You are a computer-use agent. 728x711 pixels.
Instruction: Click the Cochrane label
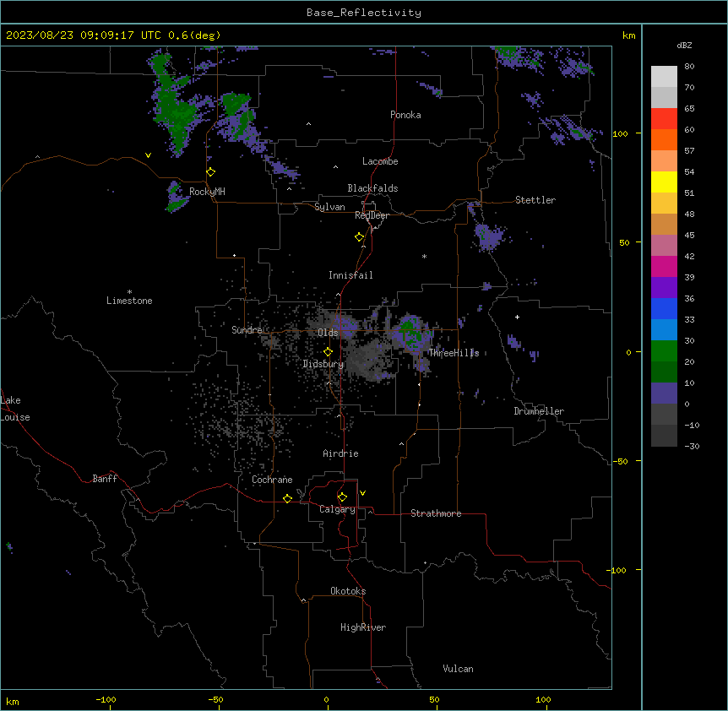tap(272, 480)
